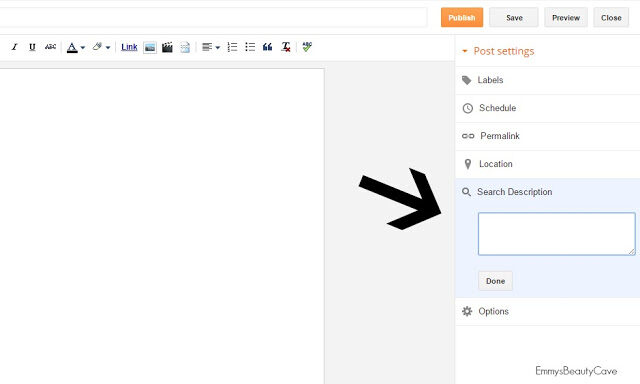Open the Location setting
This screenshot has width=640, height=384.
pyautogui.click(x=548, y=164)
